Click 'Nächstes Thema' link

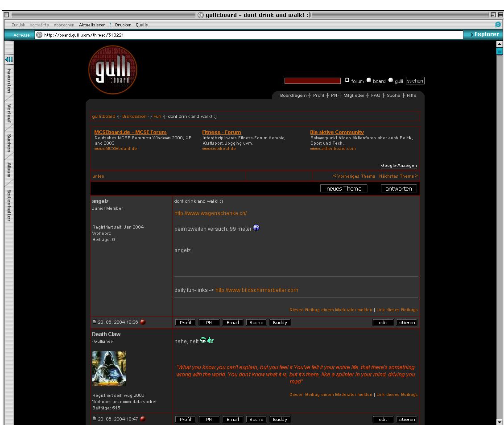point(398,176)
